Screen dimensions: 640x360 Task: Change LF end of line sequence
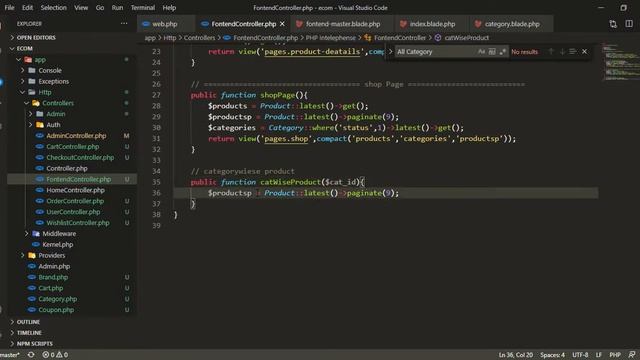coord(599,355)
